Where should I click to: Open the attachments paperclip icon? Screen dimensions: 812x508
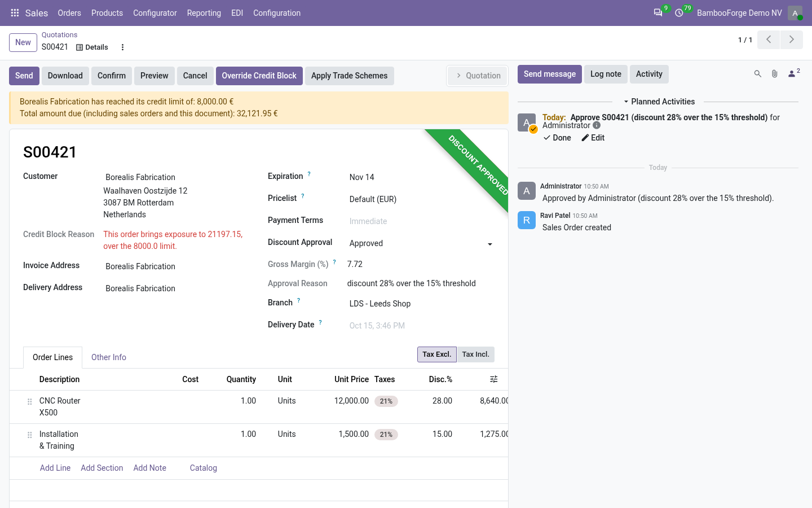pos(775,74)
